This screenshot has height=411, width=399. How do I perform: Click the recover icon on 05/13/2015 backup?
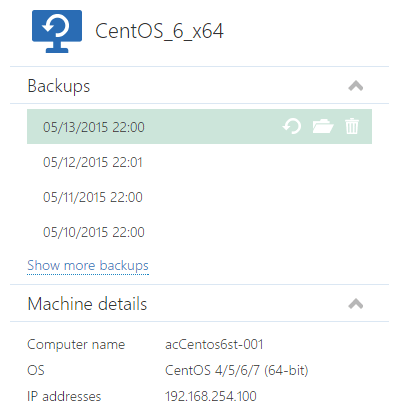pyautogui.click(x=292, y=126)
